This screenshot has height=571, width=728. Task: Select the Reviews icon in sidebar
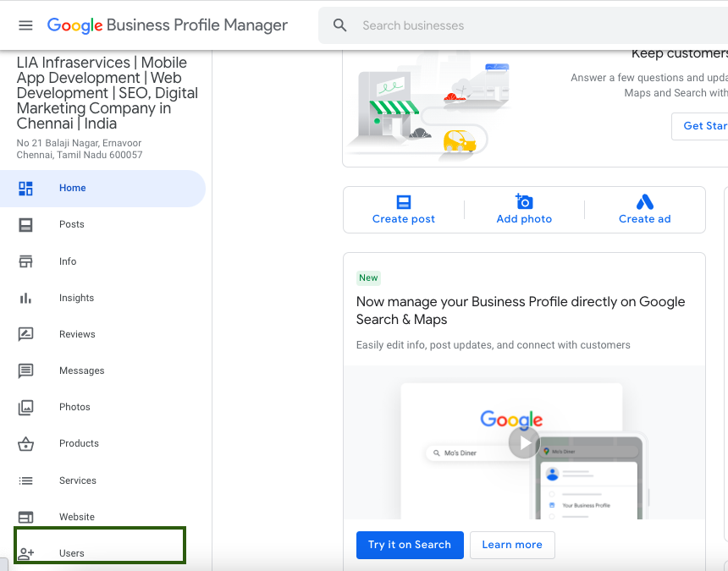pos(25,334)
